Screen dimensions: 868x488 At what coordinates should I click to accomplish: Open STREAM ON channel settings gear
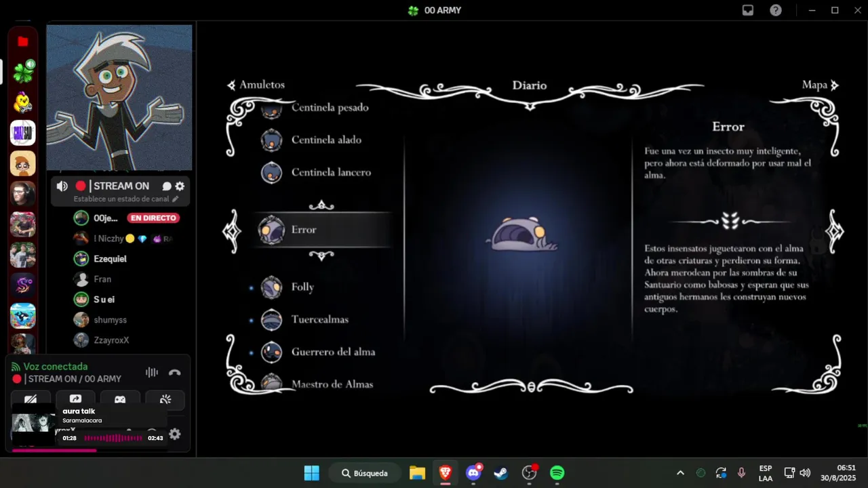pyautogui.click(x=180, y=186)
